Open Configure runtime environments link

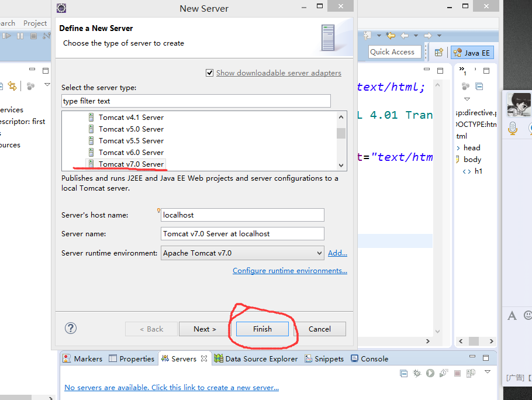(x=290, y=271)
